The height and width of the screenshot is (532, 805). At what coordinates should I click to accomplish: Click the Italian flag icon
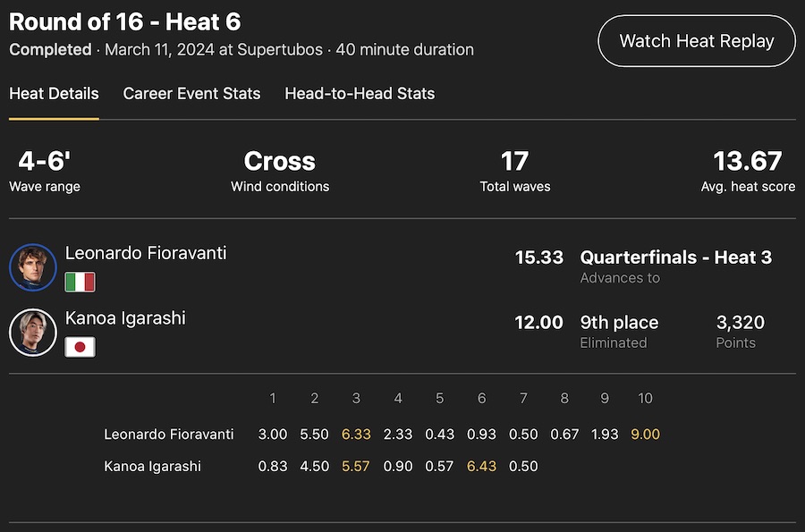pyautogui.click(x=80, y=283)
